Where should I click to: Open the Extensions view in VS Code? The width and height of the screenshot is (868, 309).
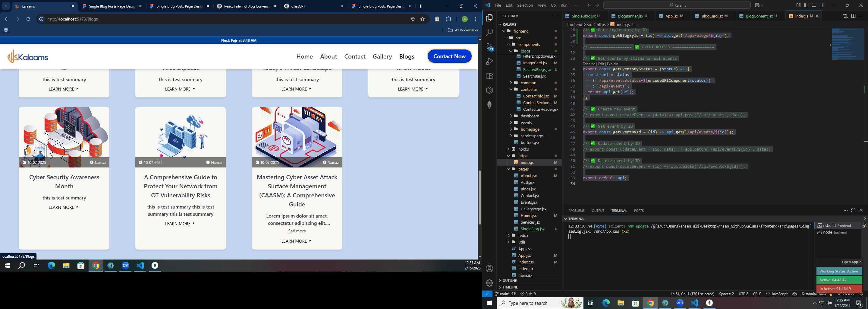489,76
